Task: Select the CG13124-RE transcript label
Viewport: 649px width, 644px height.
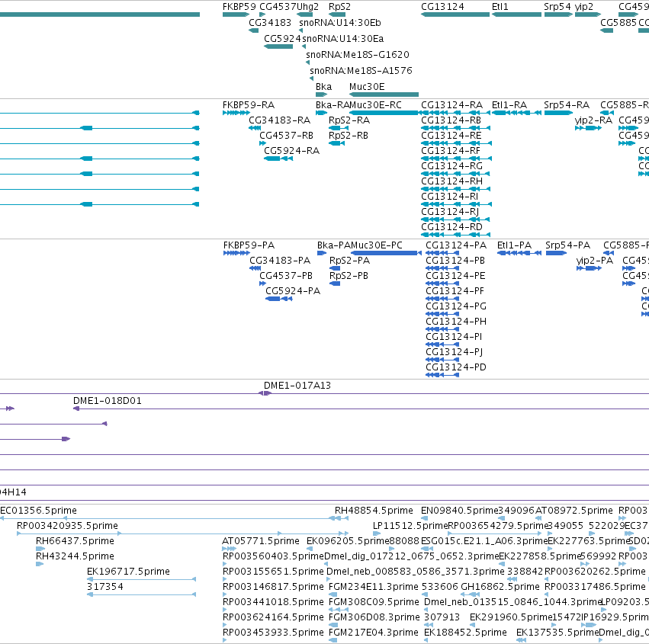Action: click(451, 136)
